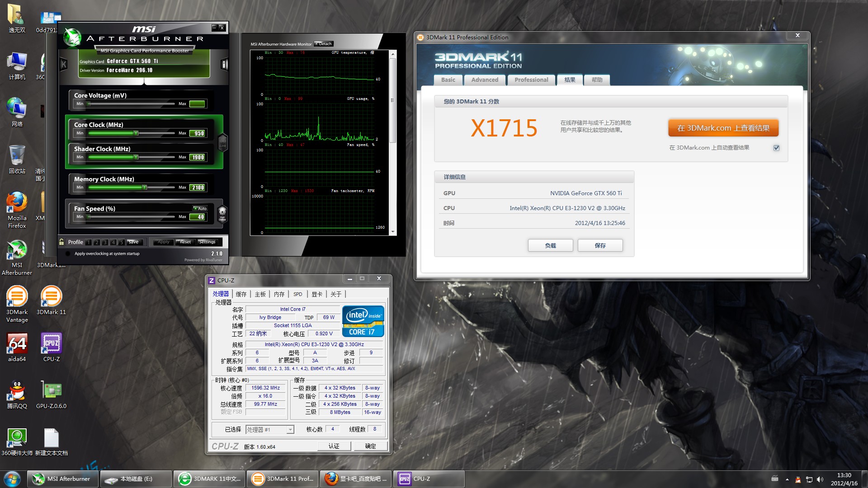Click the MSI Afterburner dragon logo
868x488 pixels.
coord(72,38)
